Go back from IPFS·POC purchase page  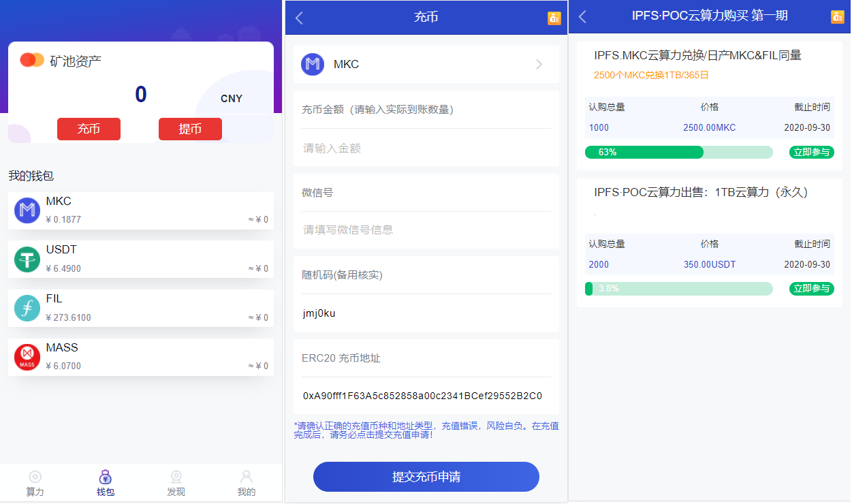tap(582, 17)
